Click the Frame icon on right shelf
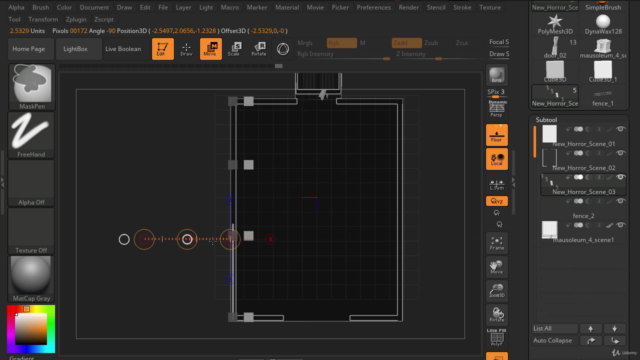 click(497, 243)
